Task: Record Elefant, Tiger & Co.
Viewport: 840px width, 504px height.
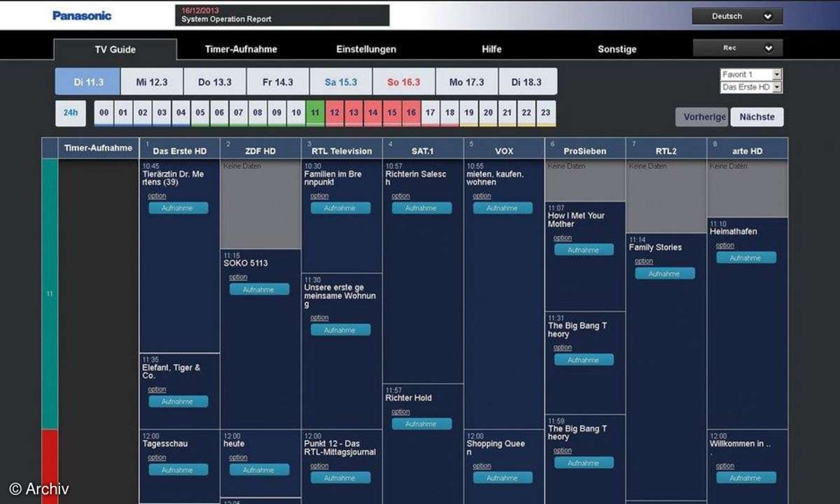Action: (x=178, y=402)
